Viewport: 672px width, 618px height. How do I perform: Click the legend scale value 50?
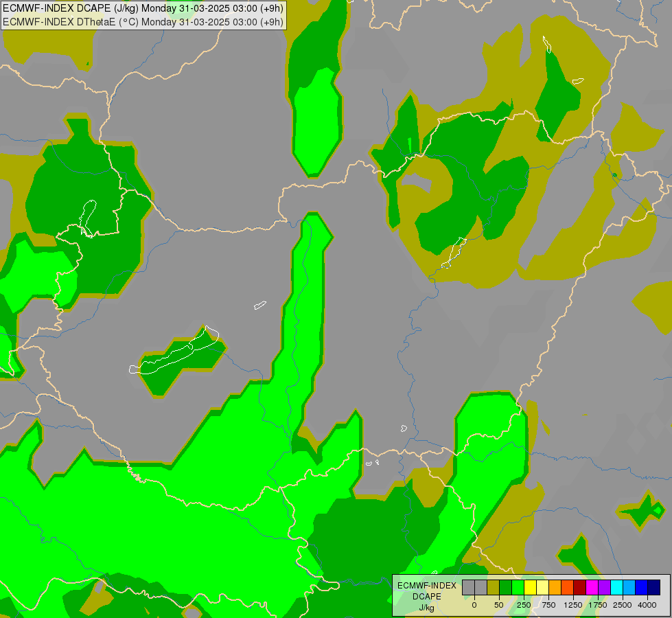point(499,605)
